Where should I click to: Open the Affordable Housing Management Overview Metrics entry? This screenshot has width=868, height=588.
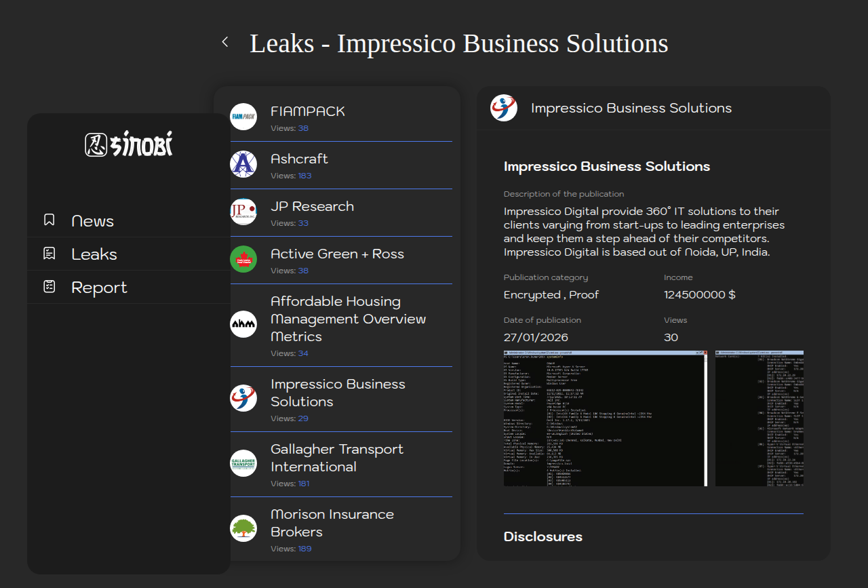pyautogui.click(x=348, y=319)
